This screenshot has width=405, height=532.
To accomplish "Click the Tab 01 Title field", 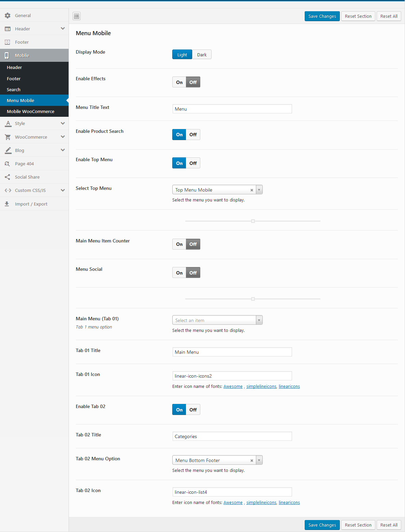I will [x=232, y=352].
